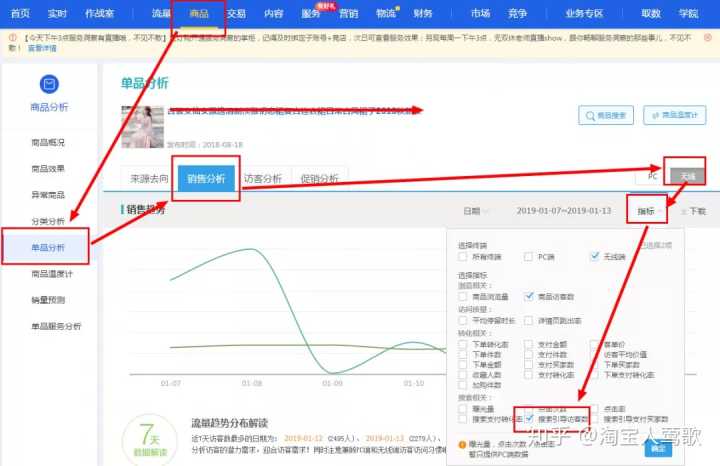
Task: Uncheck the 商品访客数 checkbox
Action: click(x=529, y=297)
